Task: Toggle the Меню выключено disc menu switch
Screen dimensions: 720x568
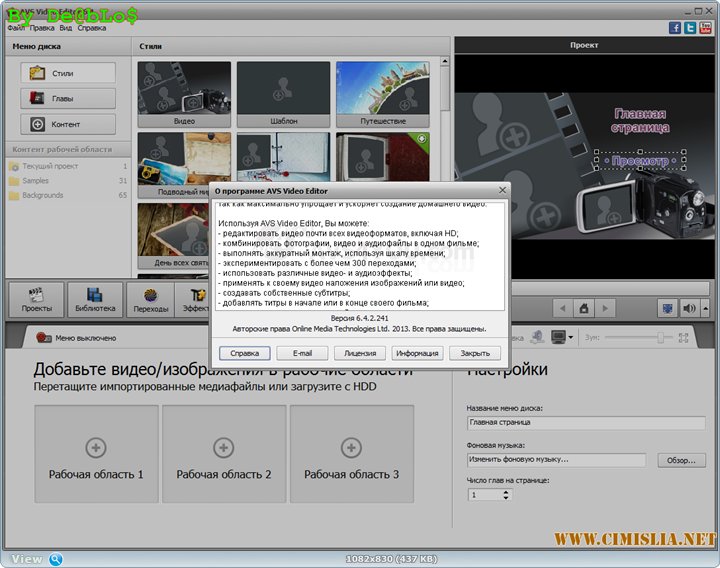Action: click(43, 338)
